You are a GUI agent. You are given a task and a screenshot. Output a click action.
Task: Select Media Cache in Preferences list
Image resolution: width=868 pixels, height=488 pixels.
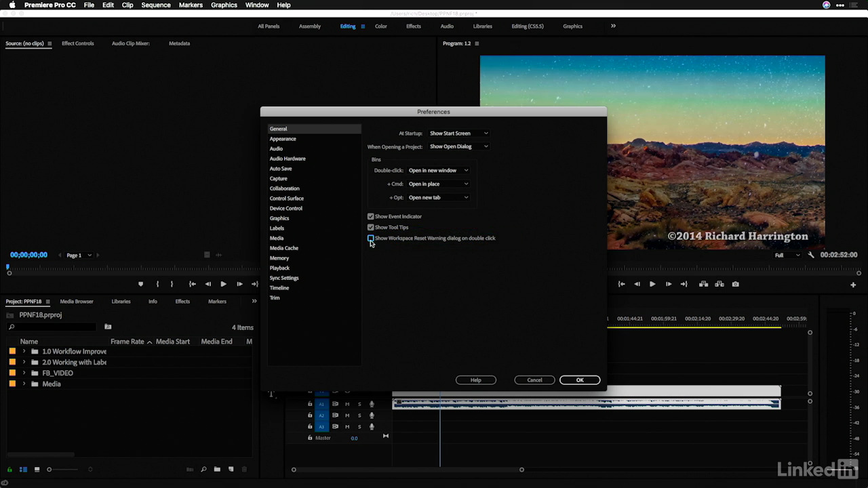(284, 248)
